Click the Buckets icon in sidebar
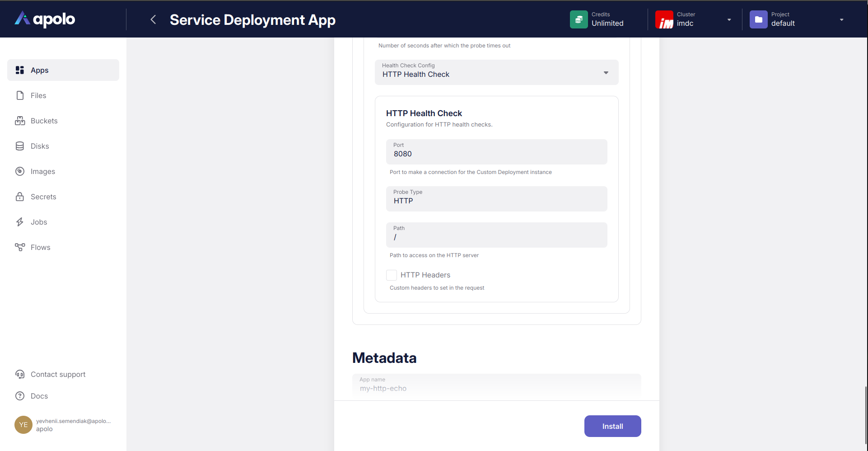Viewport: 868px width, 451px height. coord(20,121)
